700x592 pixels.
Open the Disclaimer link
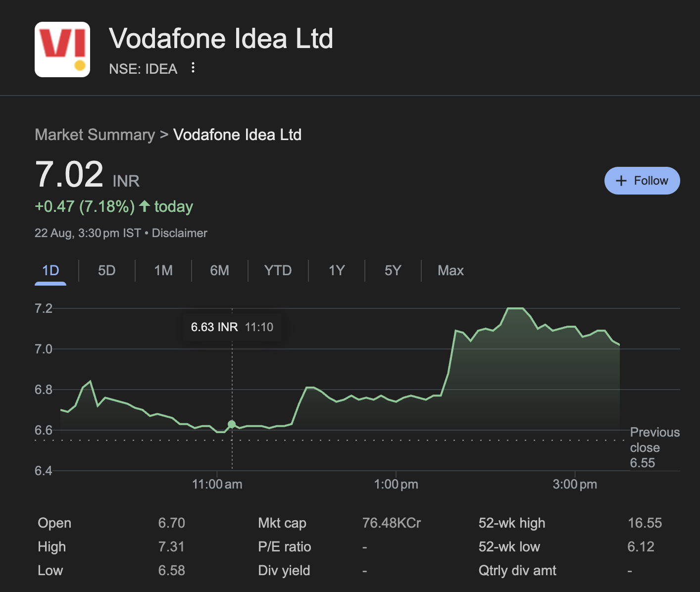pyautogui.click(x=179, y=233)
